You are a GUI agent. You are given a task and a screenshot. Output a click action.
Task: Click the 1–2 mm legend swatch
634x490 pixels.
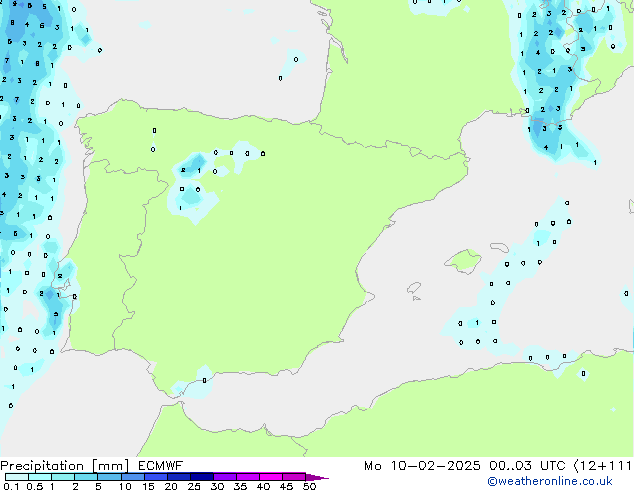click(x=63, y=477)
